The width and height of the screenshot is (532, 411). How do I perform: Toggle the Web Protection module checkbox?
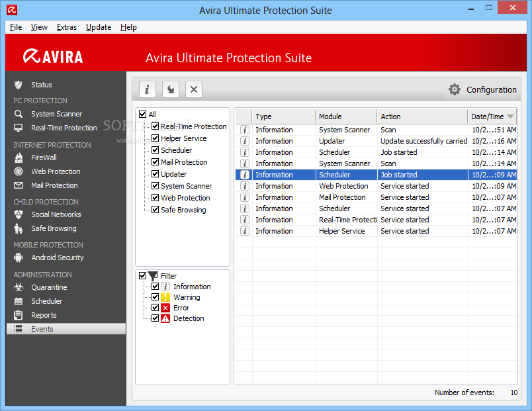pyautogui.click(x=155, y=197)
